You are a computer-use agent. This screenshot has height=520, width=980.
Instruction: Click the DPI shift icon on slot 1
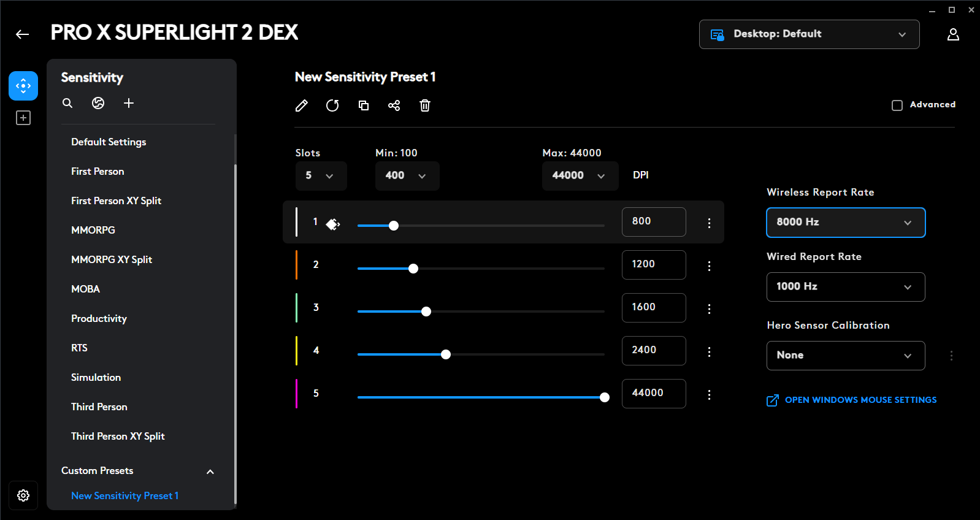coord(333,224)
